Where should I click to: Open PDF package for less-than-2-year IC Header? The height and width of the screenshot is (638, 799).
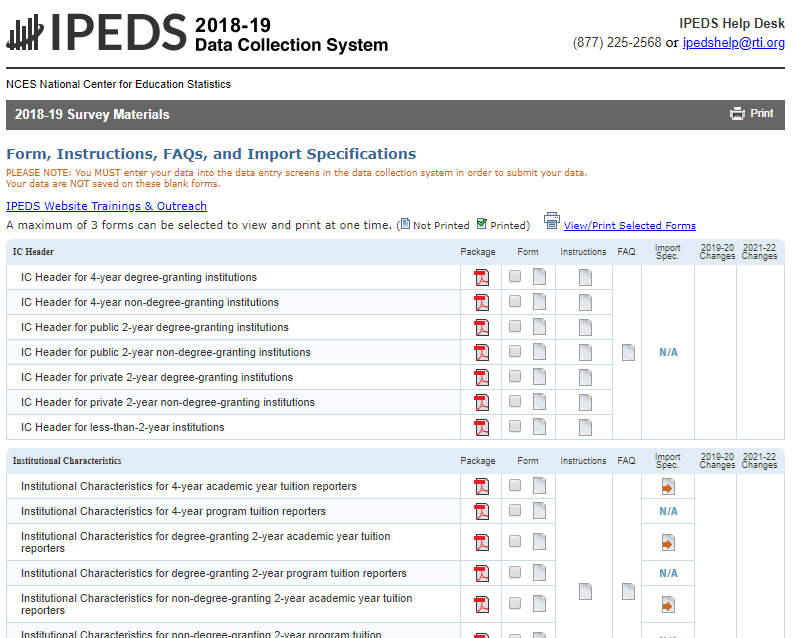point(482,428)
